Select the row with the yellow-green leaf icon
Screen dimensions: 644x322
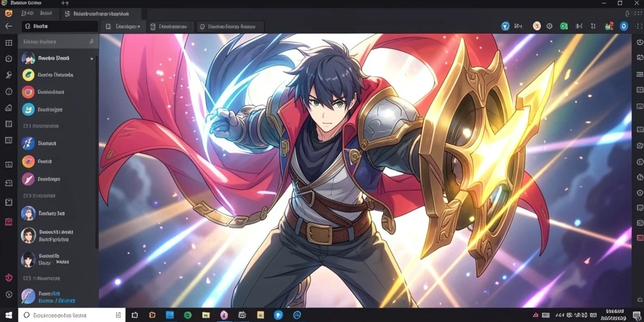(x=58, y=75)
